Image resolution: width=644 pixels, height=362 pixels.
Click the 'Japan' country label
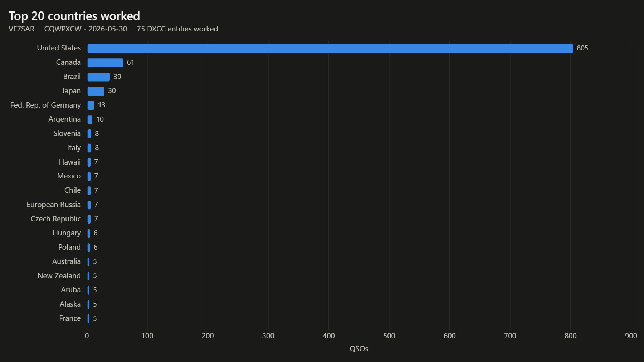coord(71,91)
